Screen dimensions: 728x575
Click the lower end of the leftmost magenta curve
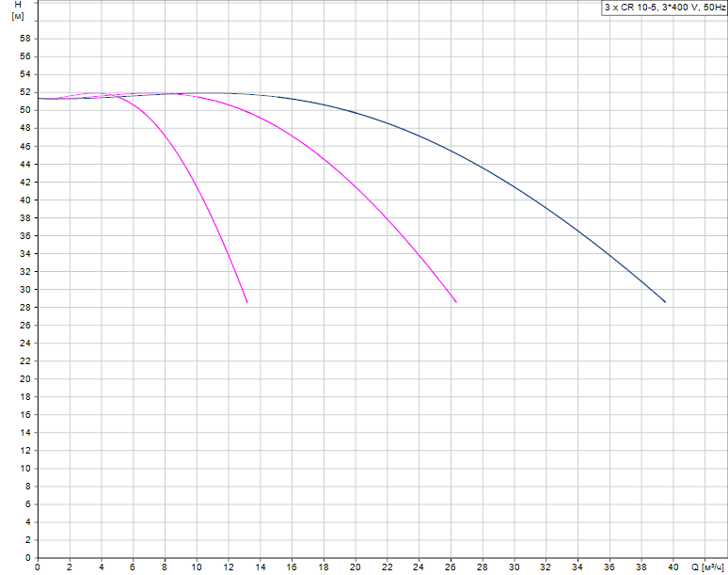click(247, 302)
